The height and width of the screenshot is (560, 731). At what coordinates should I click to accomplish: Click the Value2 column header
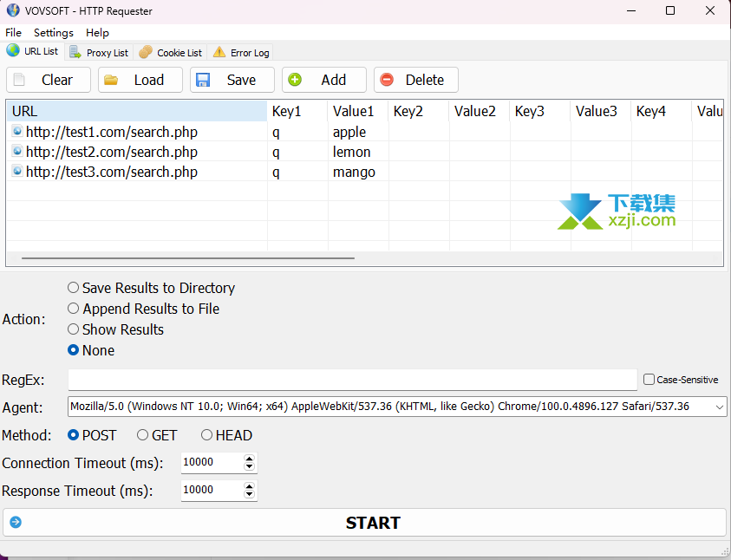pos(480,111)
